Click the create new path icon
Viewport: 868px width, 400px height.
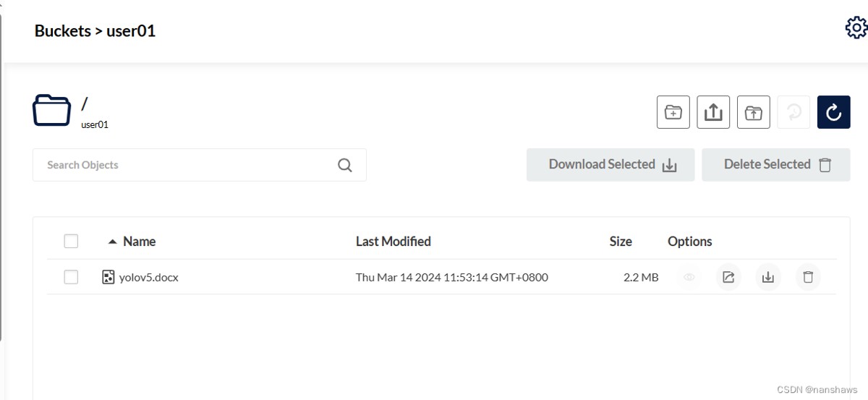click(x=673, y=112)
